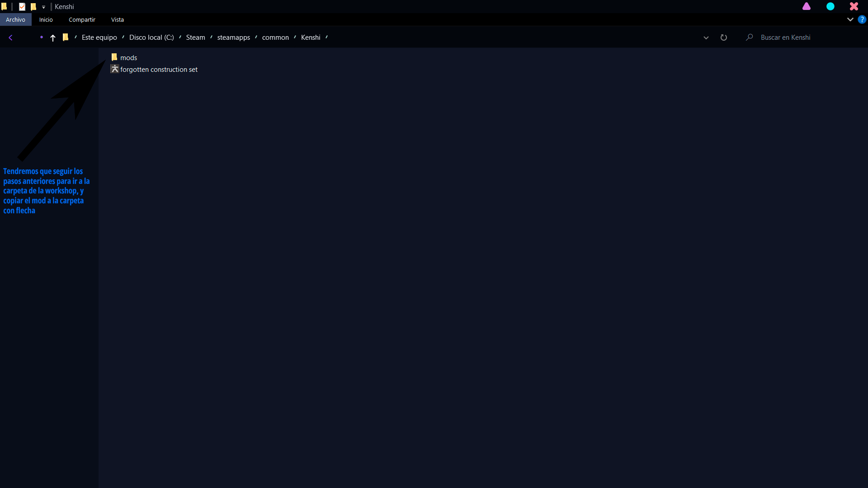Image resolution: width=868 pixels, height=488 pixels.
Task: Click the New Folder quick access icon
Action: (33, 7)
